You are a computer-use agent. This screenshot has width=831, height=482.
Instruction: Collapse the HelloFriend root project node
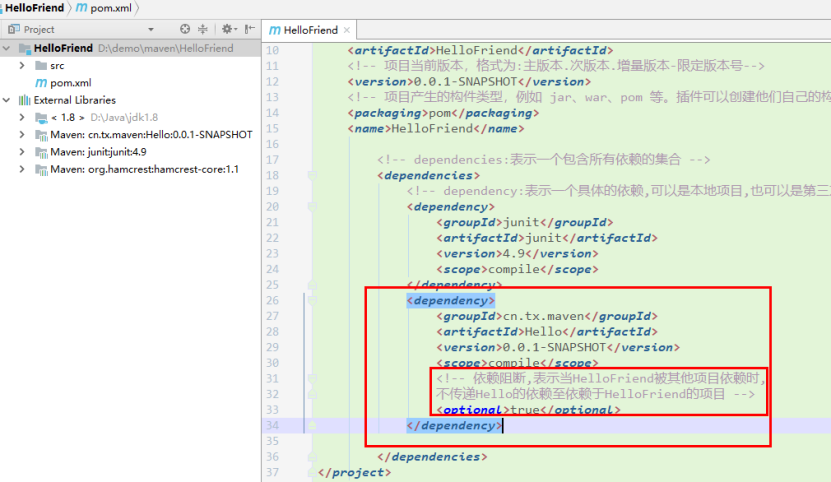pos(7,48)
